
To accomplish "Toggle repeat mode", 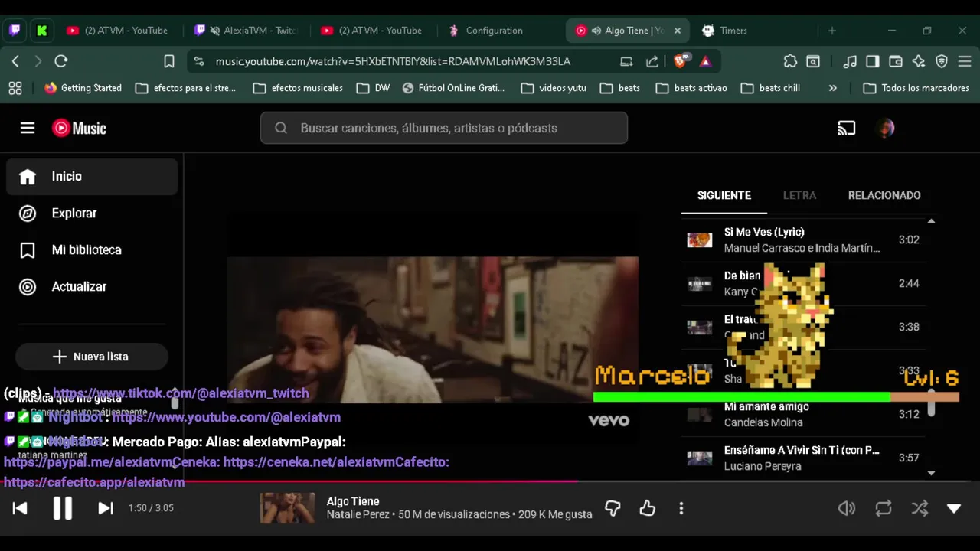I will pyautogui.click(x=884, y=508).
